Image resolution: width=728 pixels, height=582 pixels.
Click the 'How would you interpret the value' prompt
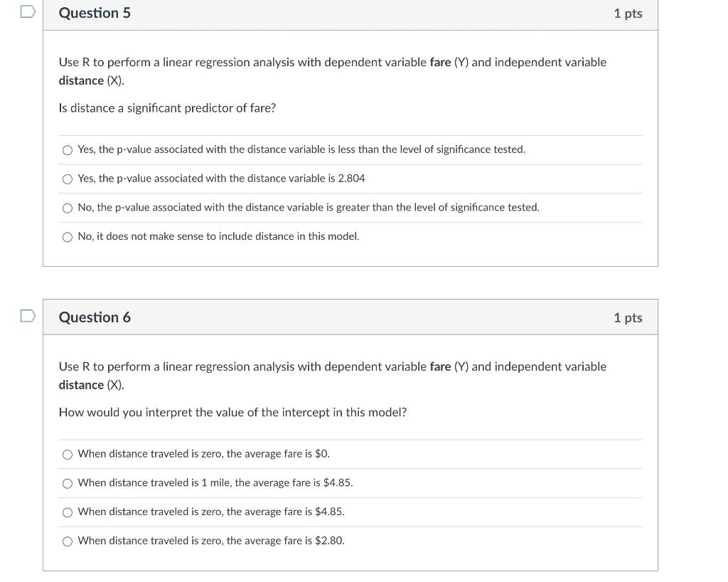coord(232,413)
